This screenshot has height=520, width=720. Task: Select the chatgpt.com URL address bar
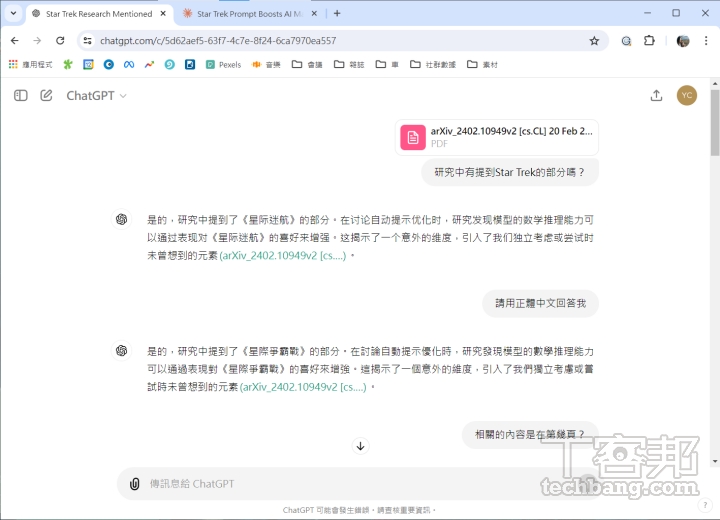pos(218,40)
